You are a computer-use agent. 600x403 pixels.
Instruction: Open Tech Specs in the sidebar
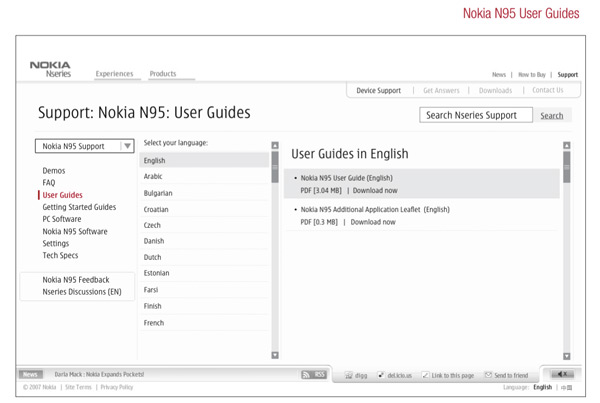60,255
